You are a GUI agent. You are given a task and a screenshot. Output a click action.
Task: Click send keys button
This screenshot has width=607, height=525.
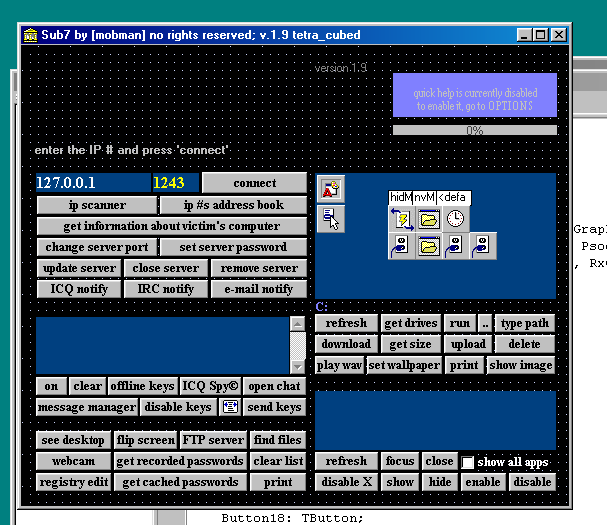point(274,407)
